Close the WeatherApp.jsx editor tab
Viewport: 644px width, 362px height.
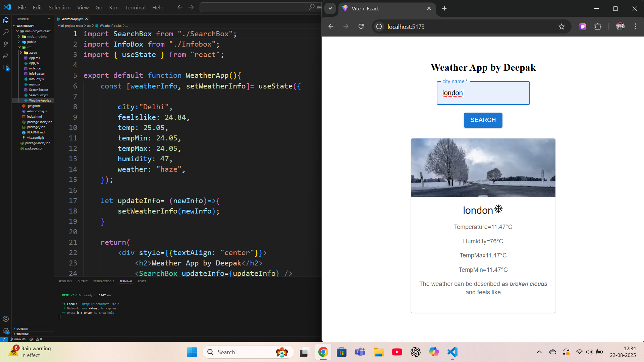click(x=87, y=19)
